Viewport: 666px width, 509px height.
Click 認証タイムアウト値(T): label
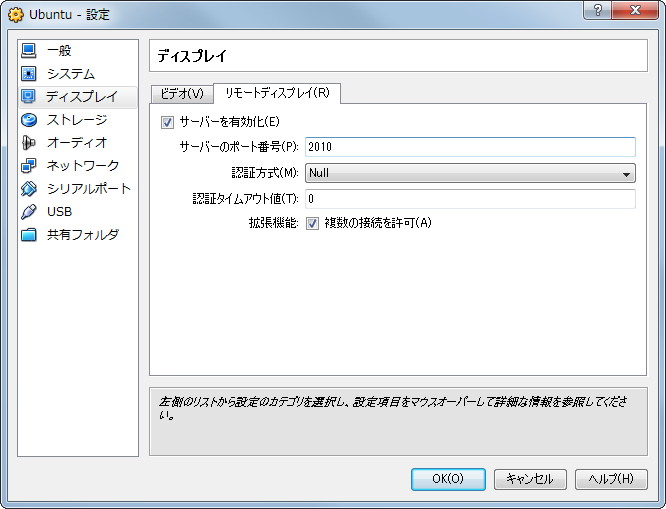coord(246,199)
